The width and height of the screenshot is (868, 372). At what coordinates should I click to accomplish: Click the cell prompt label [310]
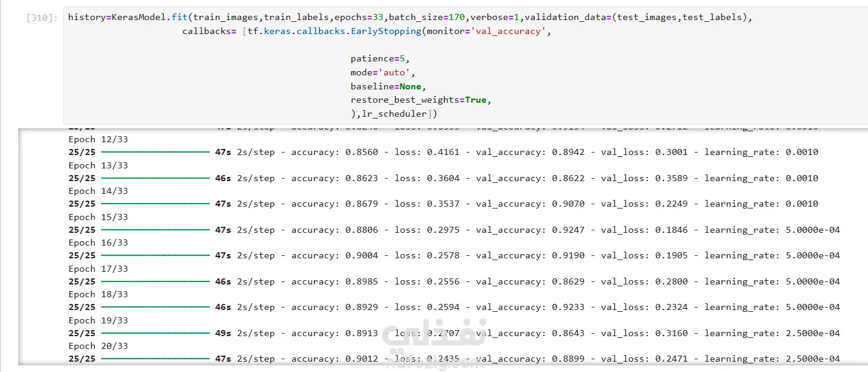pyautogui.click(x=42, y=18)
